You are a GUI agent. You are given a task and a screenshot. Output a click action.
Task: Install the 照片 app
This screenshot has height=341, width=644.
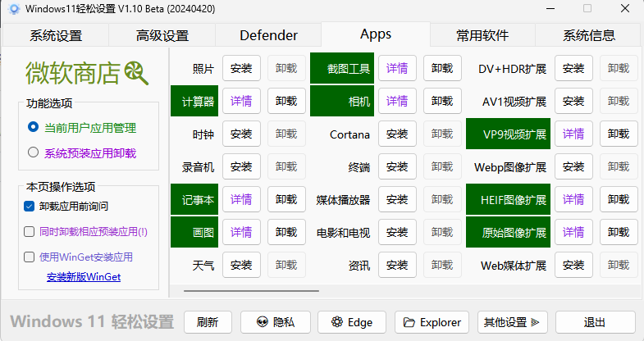241,69
